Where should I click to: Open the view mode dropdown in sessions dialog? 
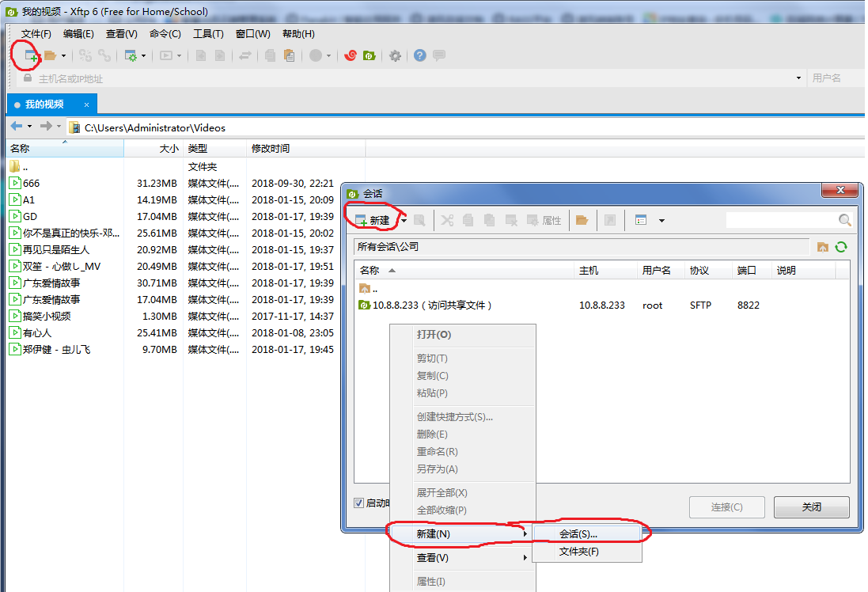pos(661,220)
